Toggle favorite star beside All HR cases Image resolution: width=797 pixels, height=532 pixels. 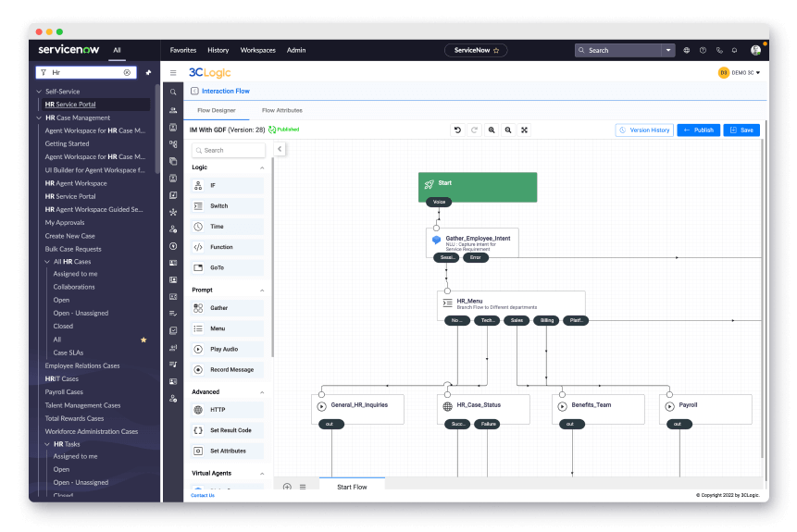point(143,340)
